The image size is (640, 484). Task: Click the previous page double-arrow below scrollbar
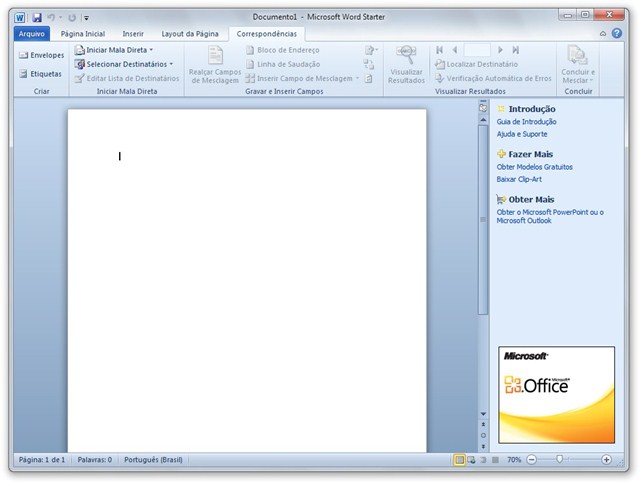[x=483, y=425]
